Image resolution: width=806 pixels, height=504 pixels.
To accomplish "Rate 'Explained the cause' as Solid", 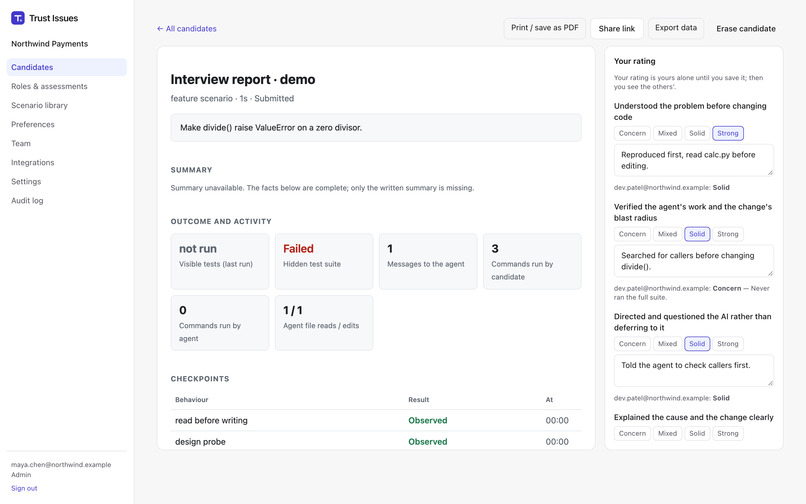I will coord(697,434).
